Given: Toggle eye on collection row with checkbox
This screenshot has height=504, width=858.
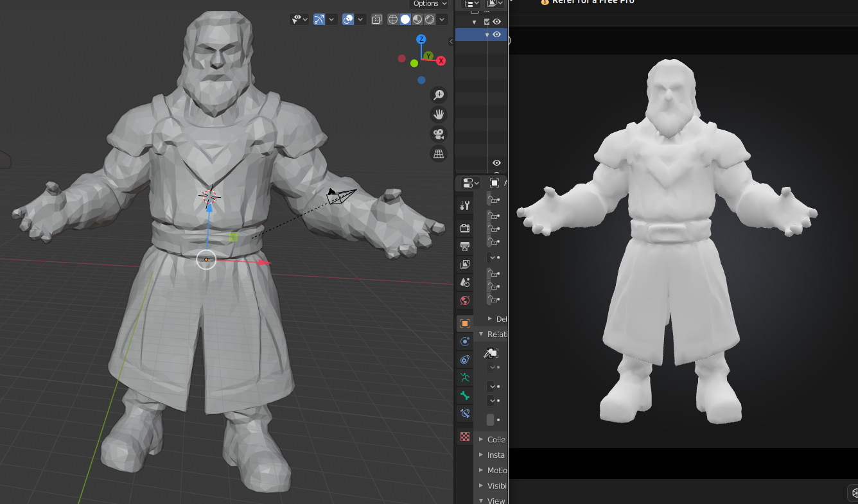Looking at the screenshot, I should 496,22.
